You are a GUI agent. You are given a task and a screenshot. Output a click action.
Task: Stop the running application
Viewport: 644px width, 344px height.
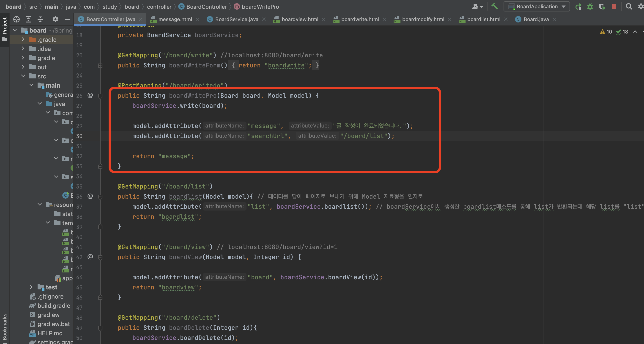614,6
